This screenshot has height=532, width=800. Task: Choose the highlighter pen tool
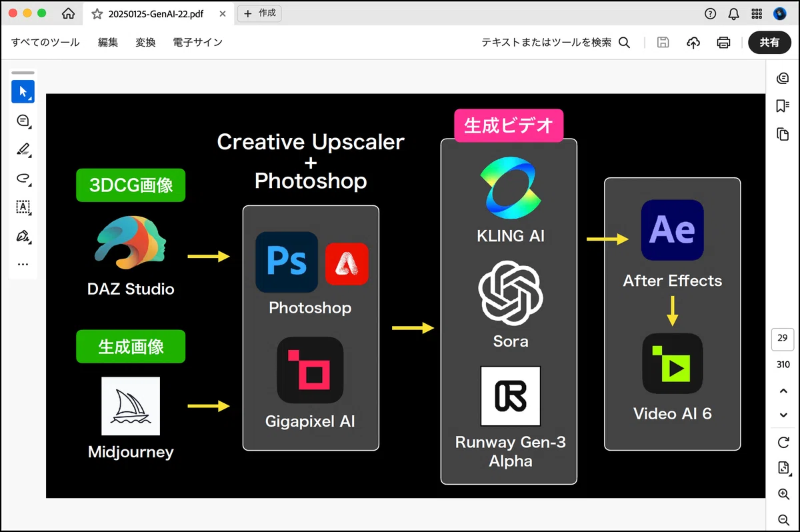[23, 149]
